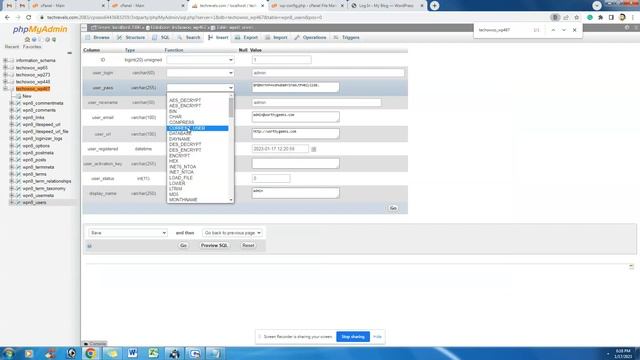Use function list scrollbar thumb
The width and height of the screenshot is (640, 360).
[x=231, y=108]
